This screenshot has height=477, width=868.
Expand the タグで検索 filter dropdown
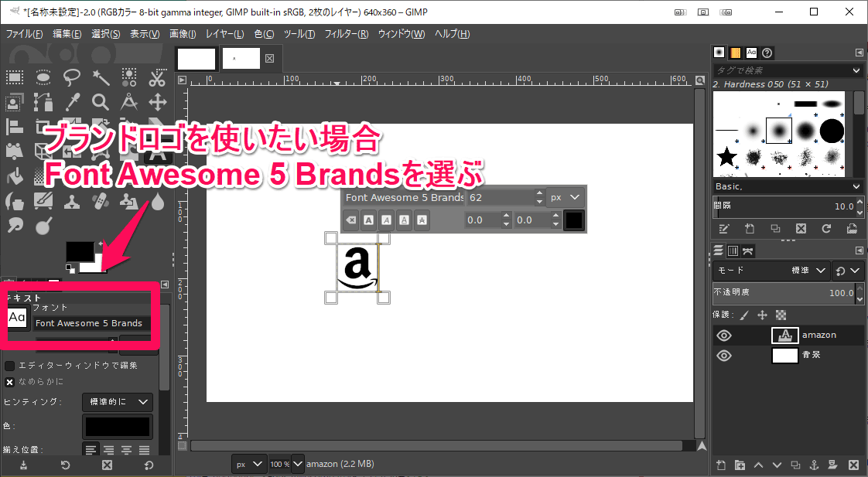[856, 70]
